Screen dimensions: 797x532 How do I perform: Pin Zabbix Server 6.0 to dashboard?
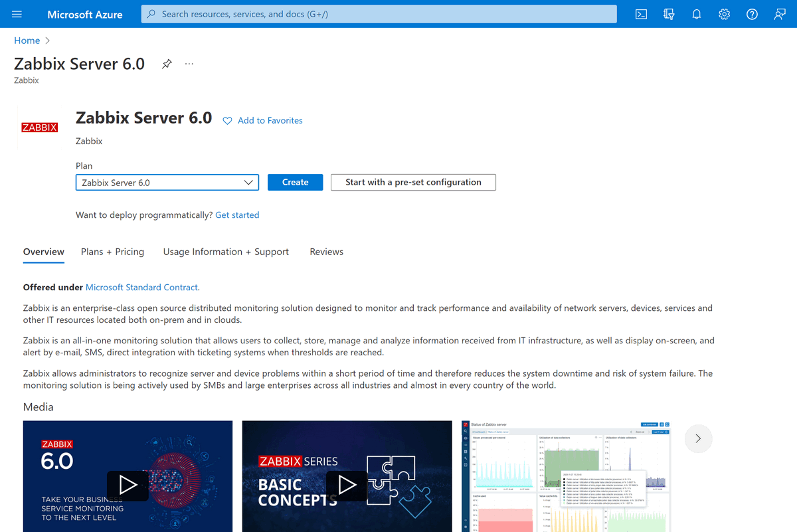(167, 64)
